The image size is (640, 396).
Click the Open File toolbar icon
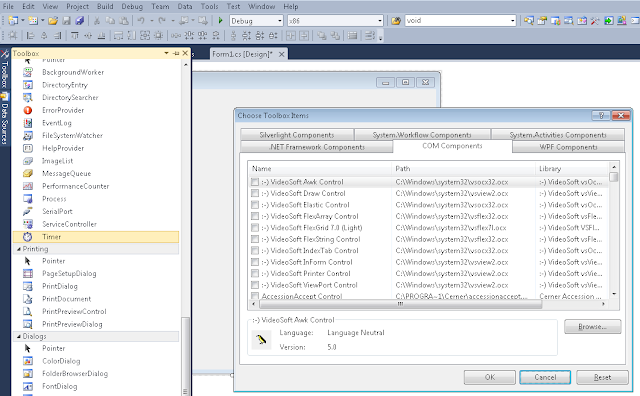pos(53,20)
